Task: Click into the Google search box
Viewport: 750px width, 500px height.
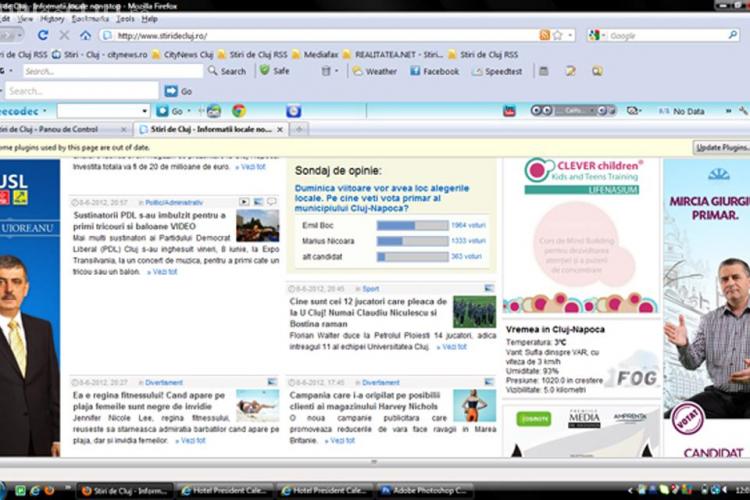Action: pyautogui.click(x=667, y=35)
